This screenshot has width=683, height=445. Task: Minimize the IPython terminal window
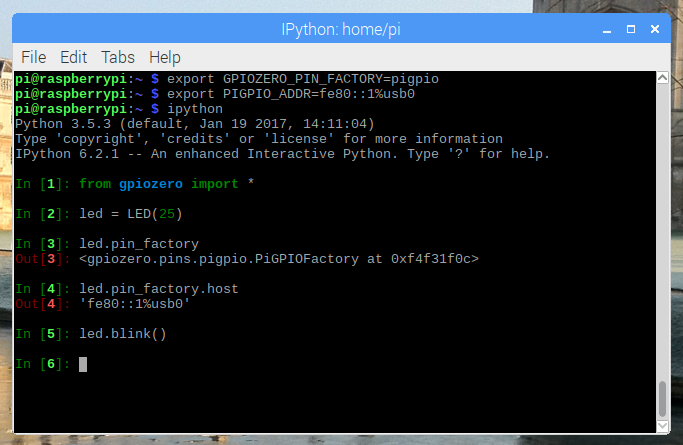[607, 30]
